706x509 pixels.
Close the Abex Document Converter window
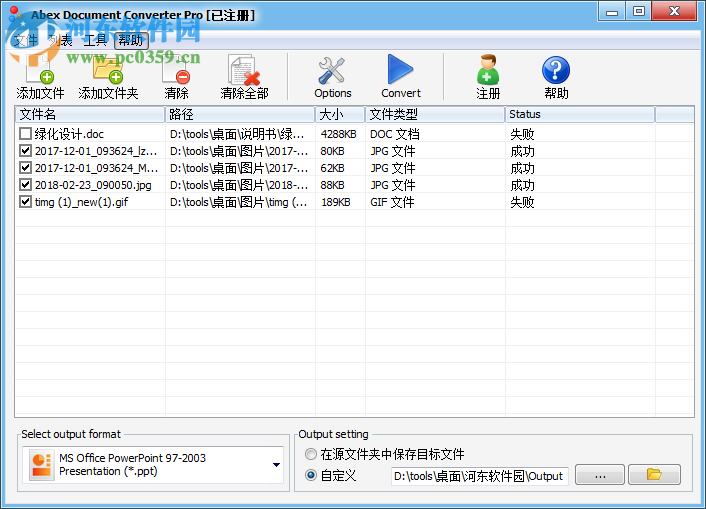674,11
